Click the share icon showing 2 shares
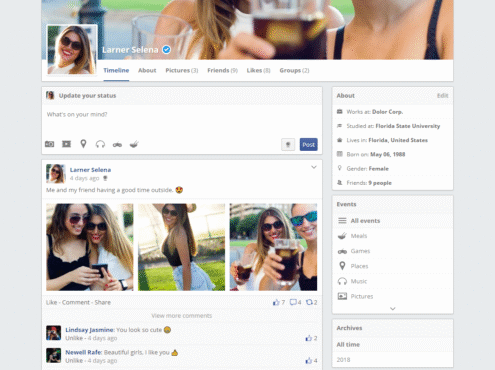Viewport: 495px width, 370px height. click(x=309, y=302)
